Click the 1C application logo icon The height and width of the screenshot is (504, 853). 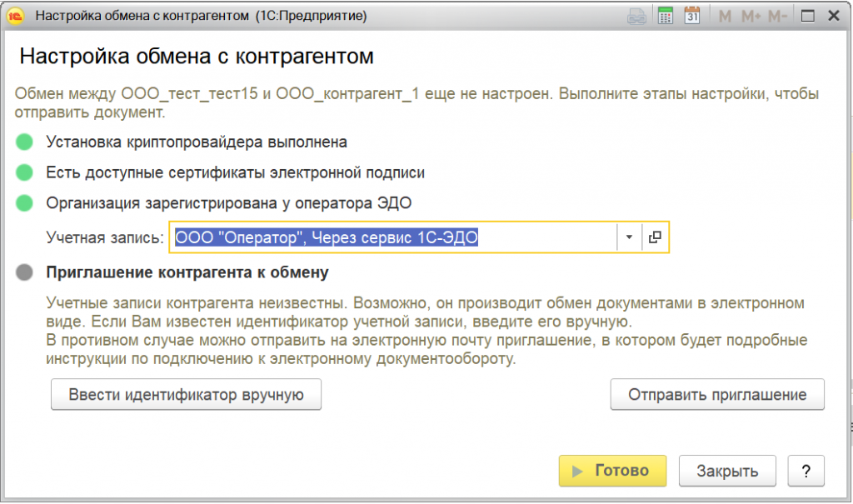point(15,16)
